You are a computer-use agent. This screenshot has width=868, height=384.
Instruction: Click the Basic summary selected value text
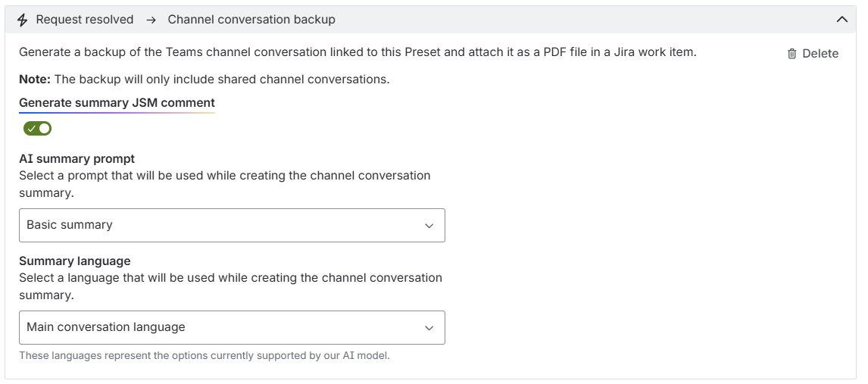click(69, 225)
